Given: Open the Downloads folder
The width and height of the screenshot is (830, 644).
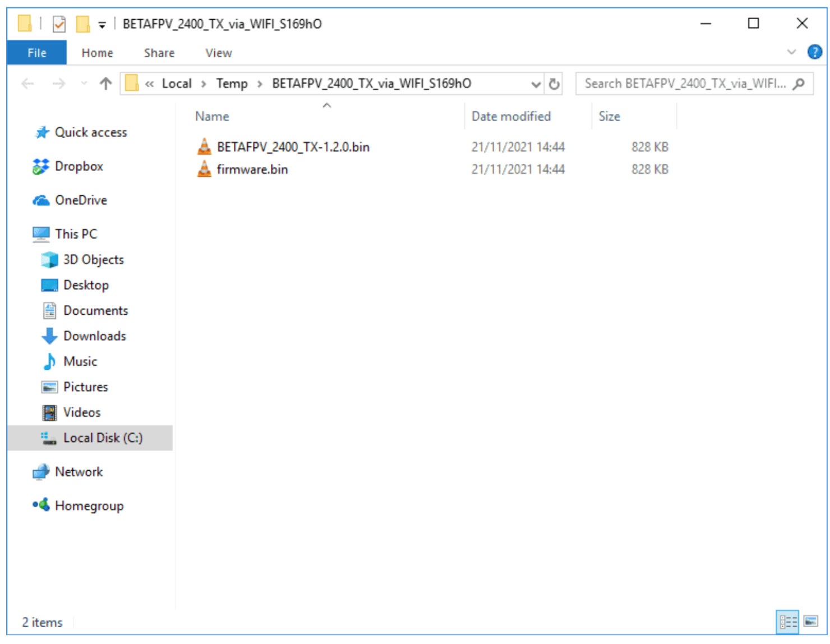Looking at the screenshot, I should click(x=94, y=336).
